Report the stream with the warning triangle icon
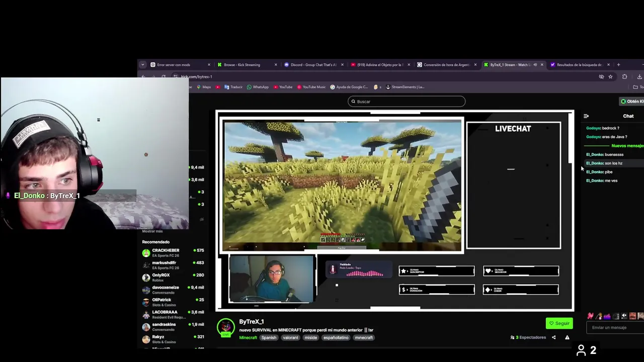Image resolution: width=644 pixels, height=362 pixels. pyautogui.click(x=567, y=337)
